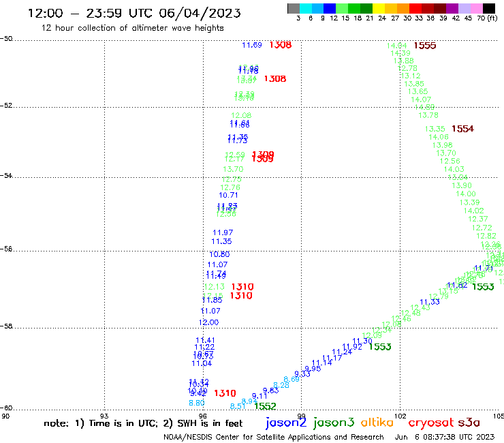Screen dimensions: 504x443
Task: Click the wave height value '11.69'
Action: coord(252,45)
